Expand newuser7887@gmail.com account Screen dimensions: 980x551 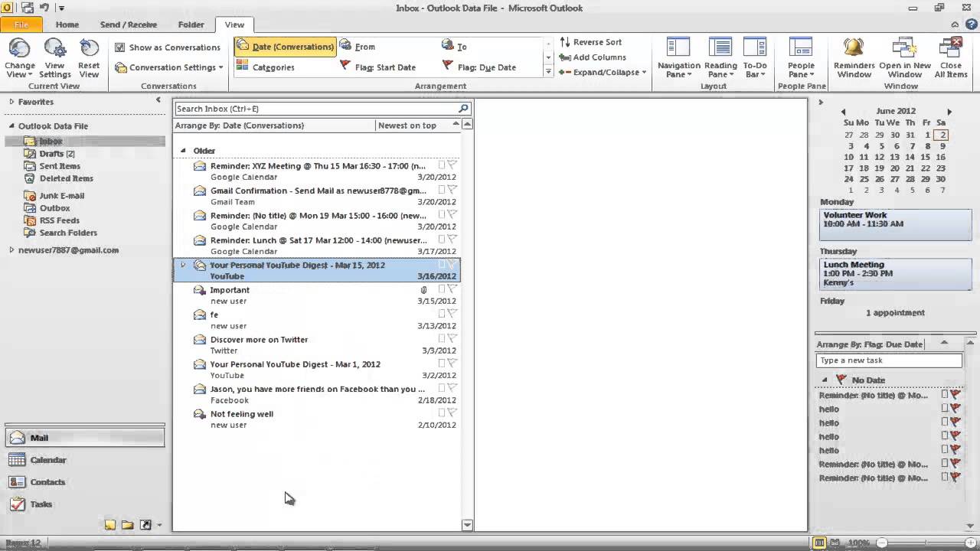click(x=11, y=250)
